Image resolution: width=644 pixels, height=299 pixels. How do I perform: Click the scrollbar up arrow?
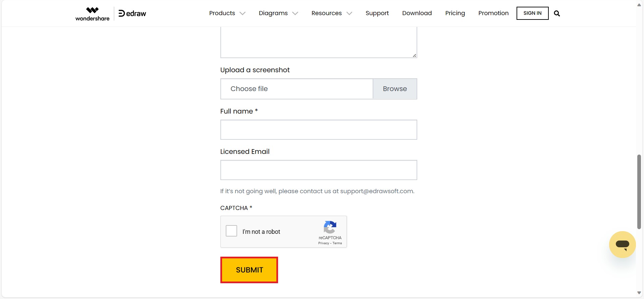[x=639, y=5]
